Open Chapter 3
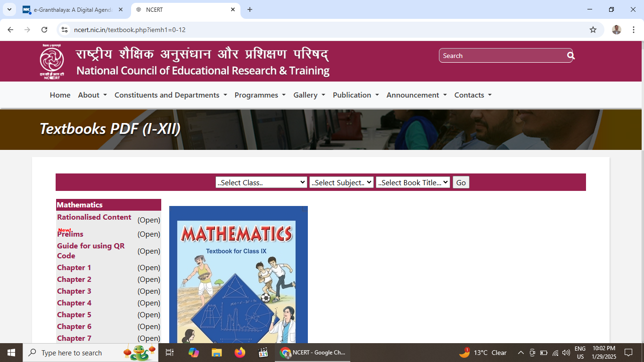 coord(74,291)
